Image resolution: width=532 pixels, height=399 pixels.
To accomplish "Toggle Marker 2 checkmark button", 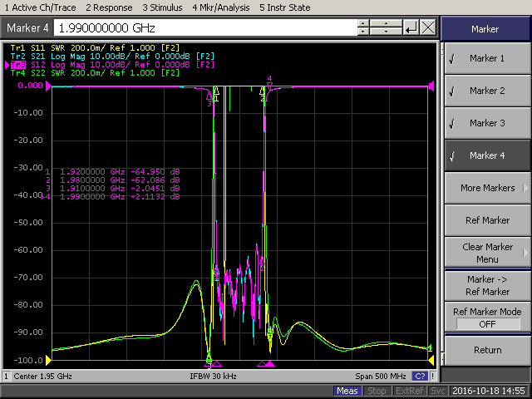I will click(486, 91).
